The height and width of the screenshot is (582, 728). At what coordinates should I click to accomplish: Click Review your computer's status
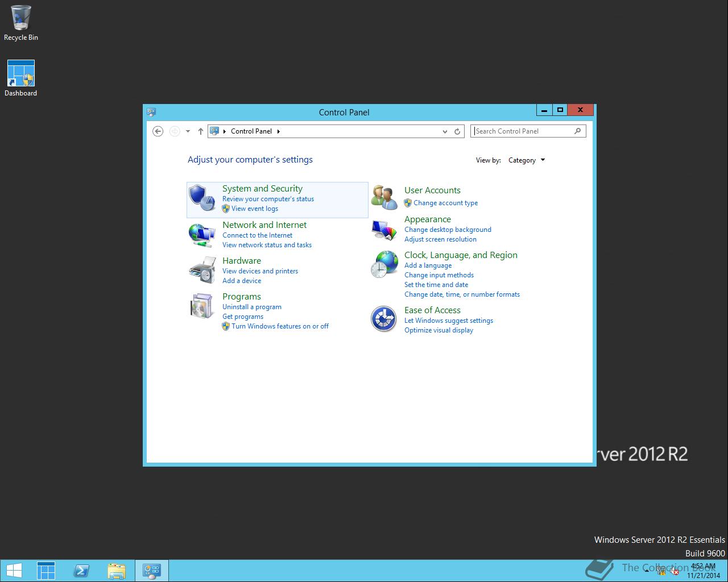tap(268, 199)
